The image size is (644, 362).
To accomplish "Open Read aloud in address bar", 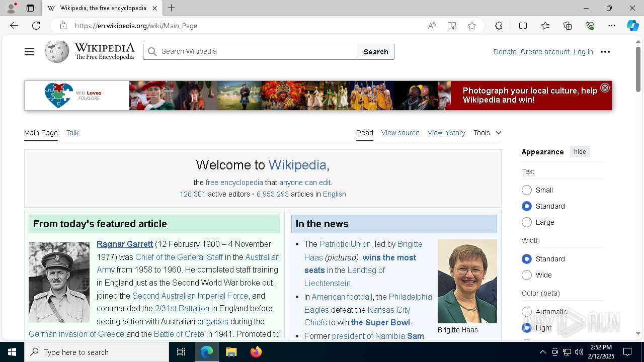I will pyautogui.click(x=432, y=26).
